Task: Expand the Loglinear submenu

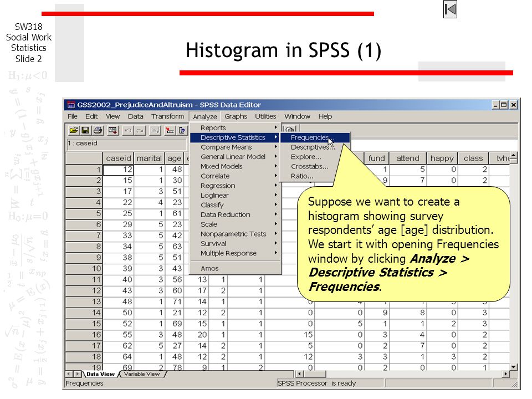Action: 236,195
